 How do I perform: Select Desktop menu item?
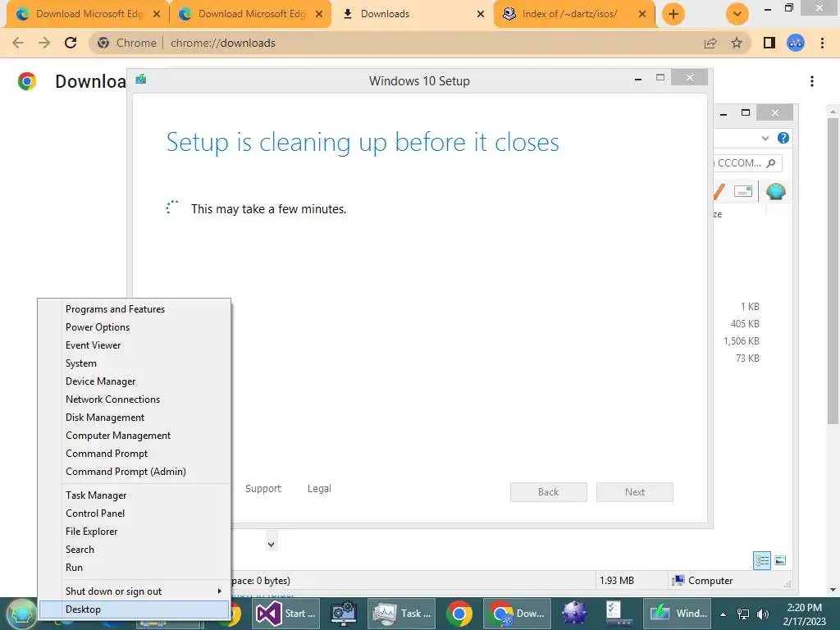pyautogui.click(x=134, y=609)
